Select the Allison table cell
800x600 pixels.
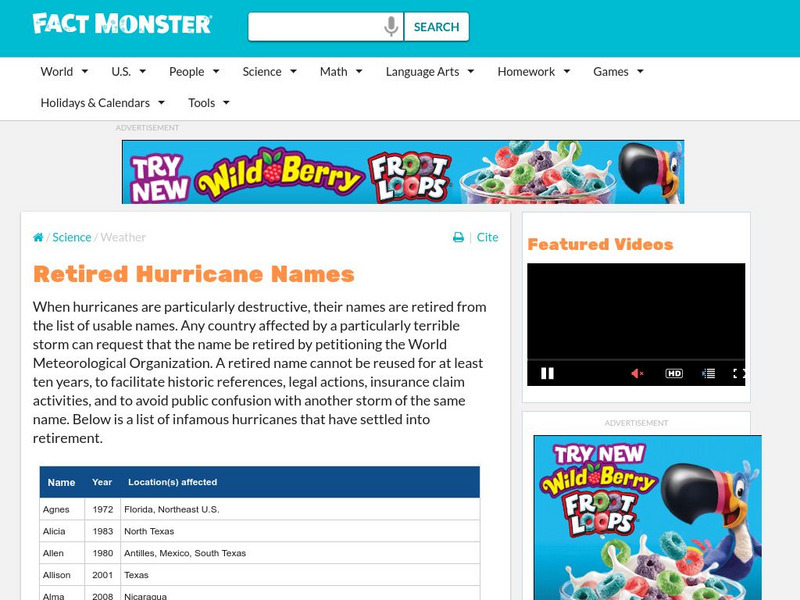coord(62,575)
